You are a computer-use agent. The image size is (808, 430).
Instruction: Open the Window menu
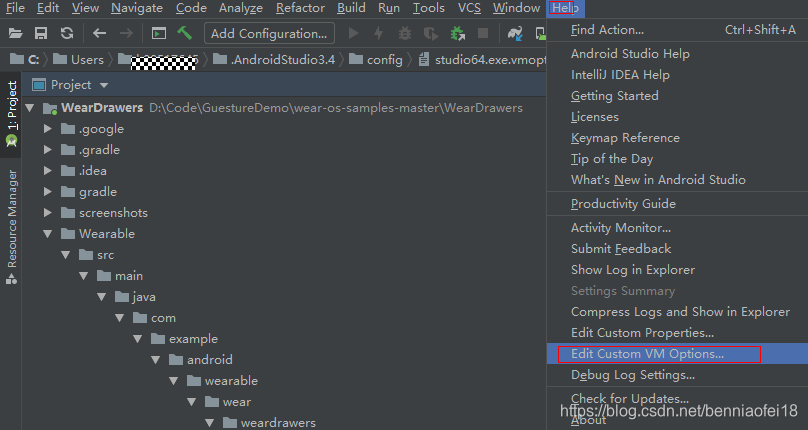coord(516,8)
